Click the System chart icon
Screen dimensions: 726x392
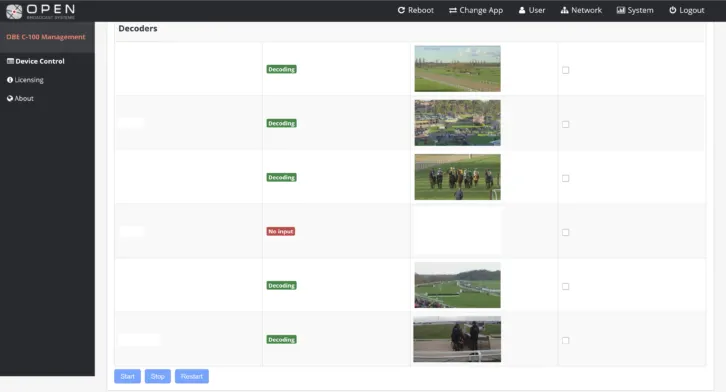coord(621,10)
